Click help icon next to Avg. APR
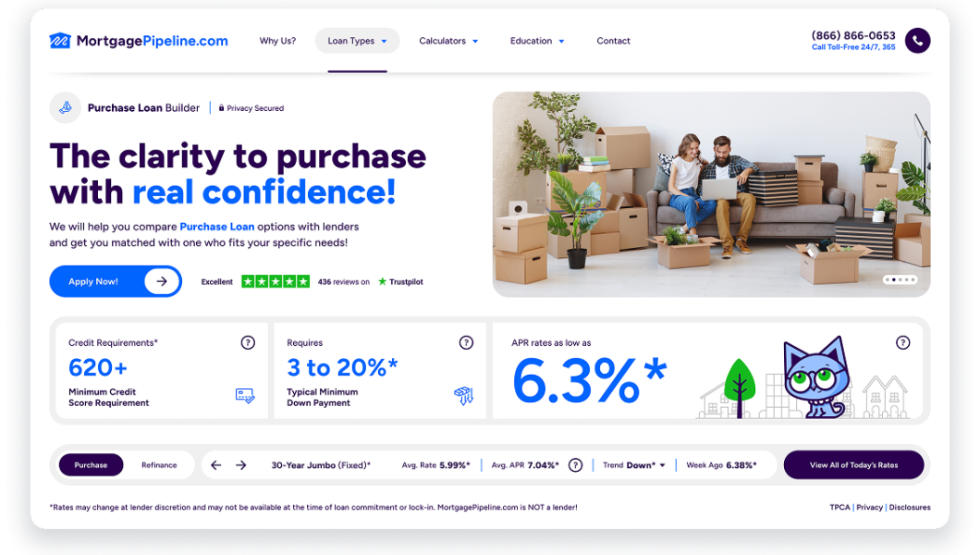This screenshot has width=980, height=555. 576,465
